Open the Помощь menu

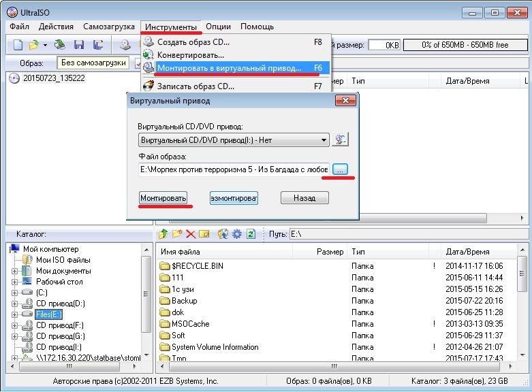(257, 27)
